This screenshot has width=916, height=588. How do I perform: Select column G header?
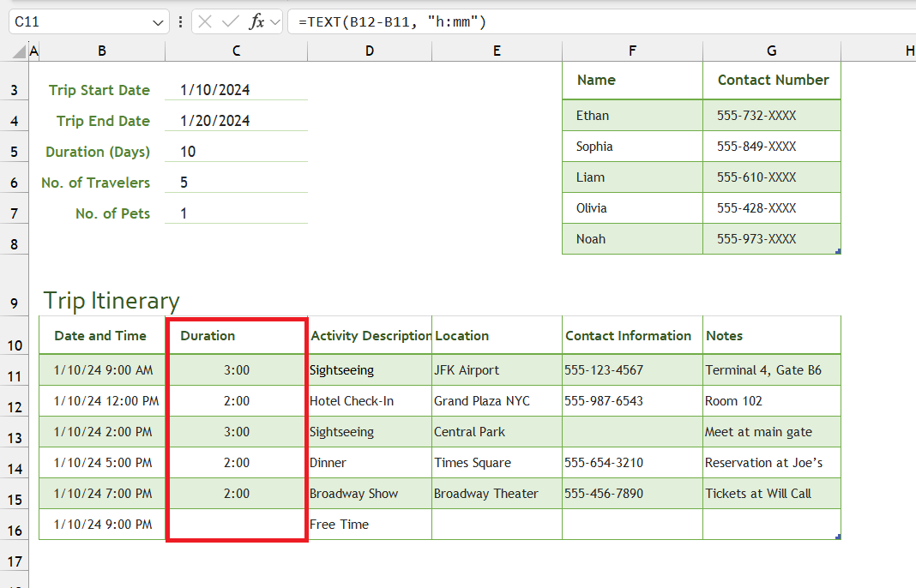pyautogui.click(x=772, y=51)
